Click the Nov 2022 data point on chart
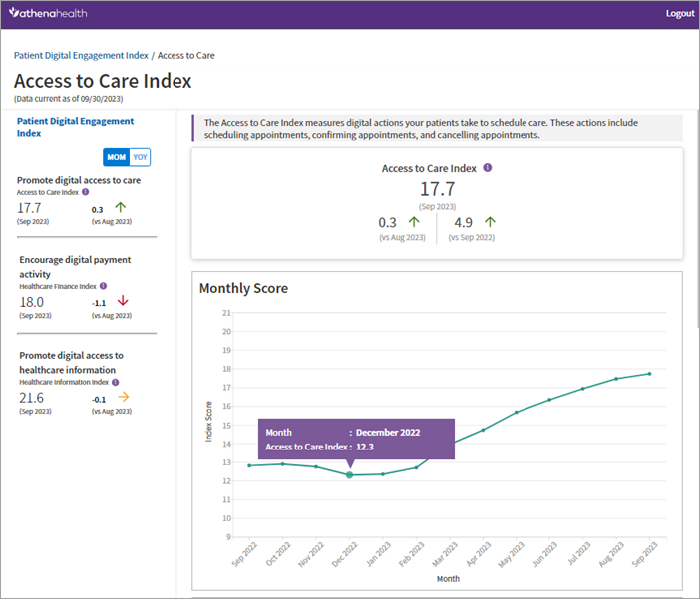Image resolution: width=700 pixels, height=599 pixels. coord(316,466)
